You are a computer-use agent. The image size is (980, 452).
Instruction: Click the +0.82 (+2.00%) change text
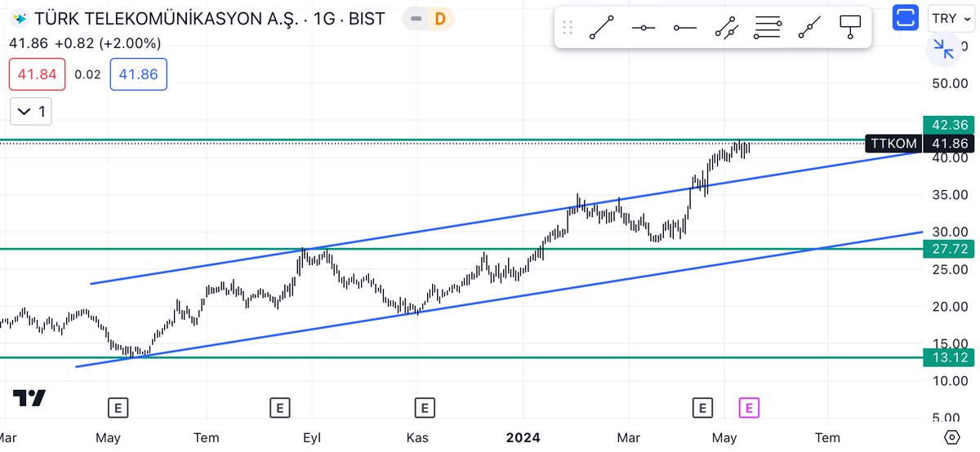coord(107,44)
